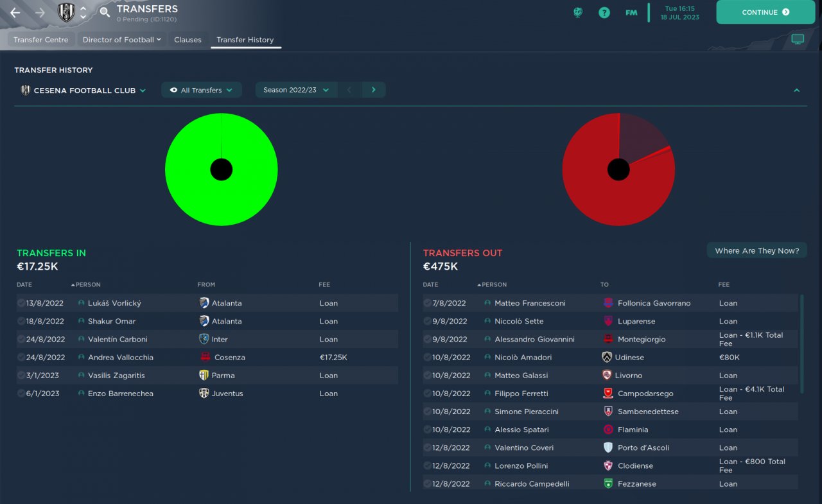This screenshot has width=822, height=504.
Task: Open the Cesena Football Club dropdown
Action: pyautogui.click(x=83, y=91)
